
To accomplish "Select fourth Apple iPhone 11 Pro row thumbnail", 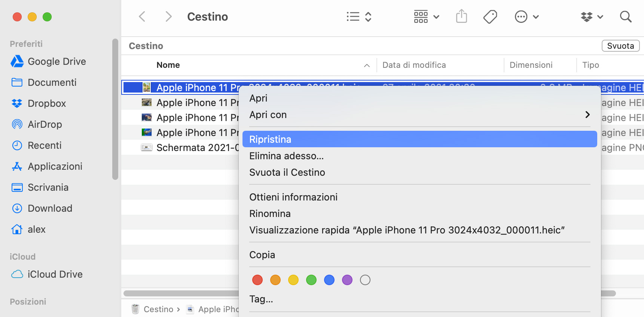I will point(147,132).
